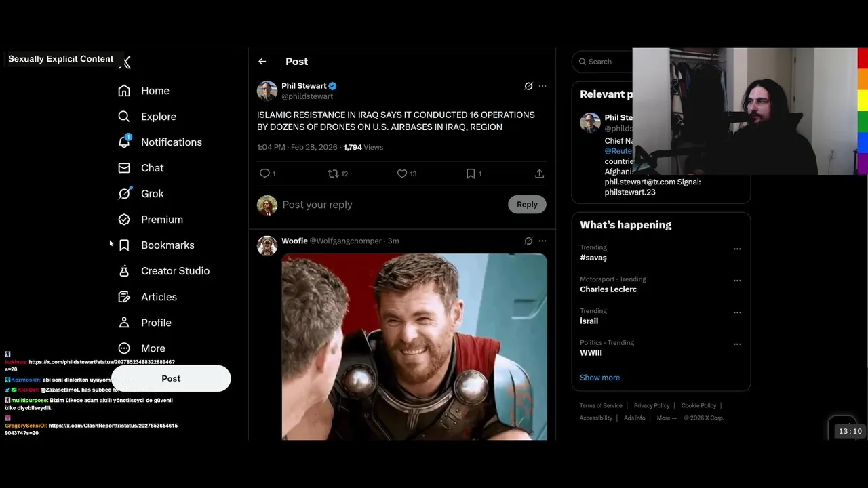The height and width of the screenshot is (488, 868).
Task: Click the Premium badge icon
Action: coord(124,220)
